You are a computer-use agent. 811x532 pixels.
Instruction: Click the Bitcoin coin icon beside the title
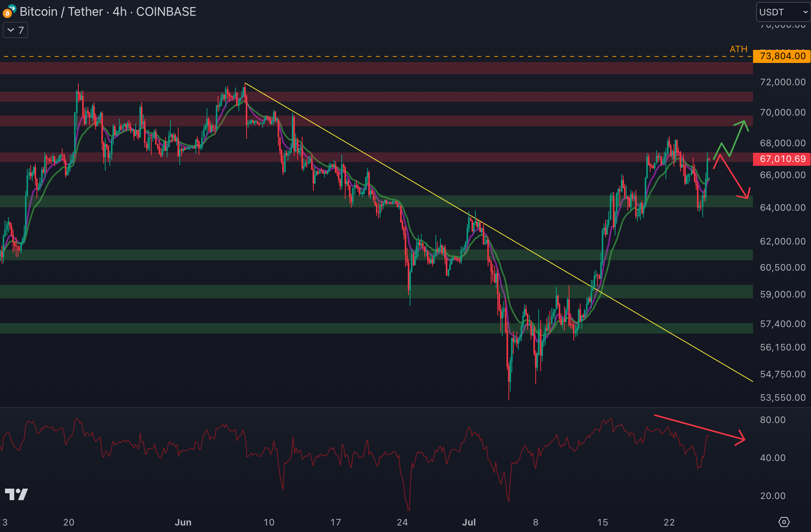point(8,13)
